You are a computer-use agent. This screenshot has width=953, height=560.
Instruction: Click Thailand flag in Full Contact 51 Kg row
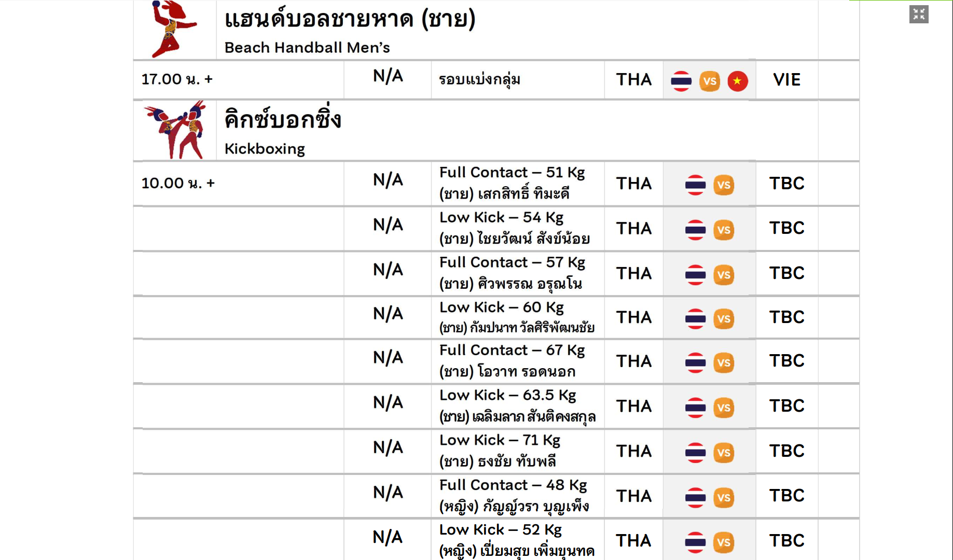[695, 185]
